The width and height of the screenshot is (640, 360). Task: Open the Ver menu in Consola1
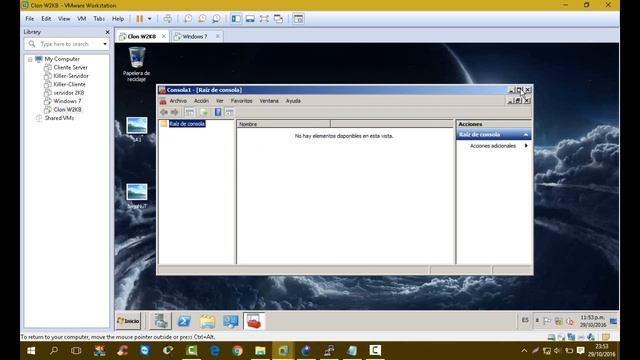pos(220,101)
